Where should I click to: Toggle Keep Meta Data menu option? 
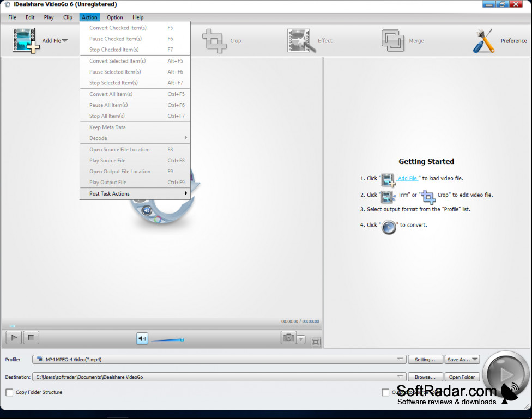click(x=135, y=127)
